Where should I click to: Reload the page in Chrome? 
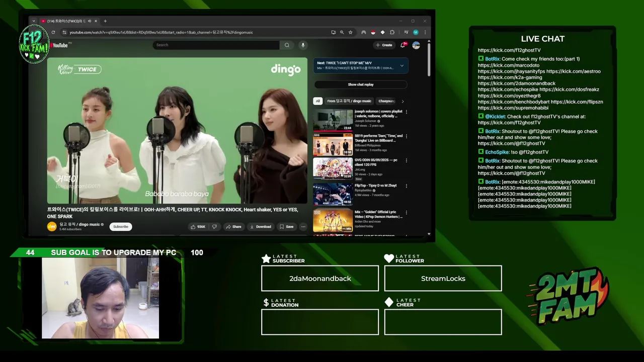coord(53,32)
